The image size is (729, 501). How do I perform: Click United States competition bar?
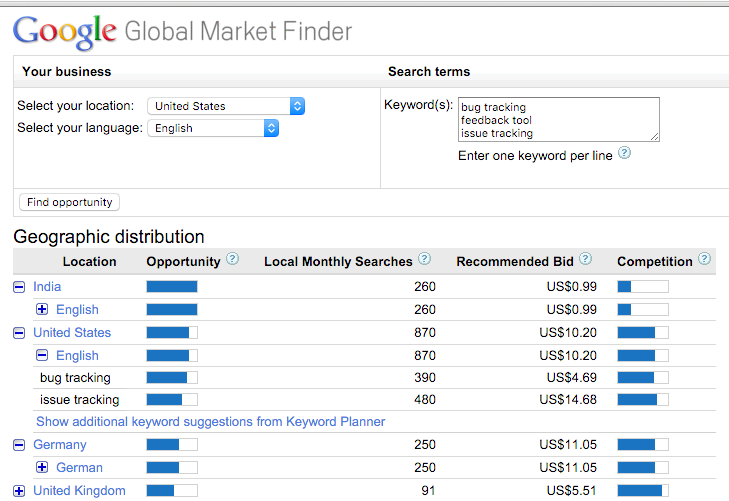pos(643,333)
